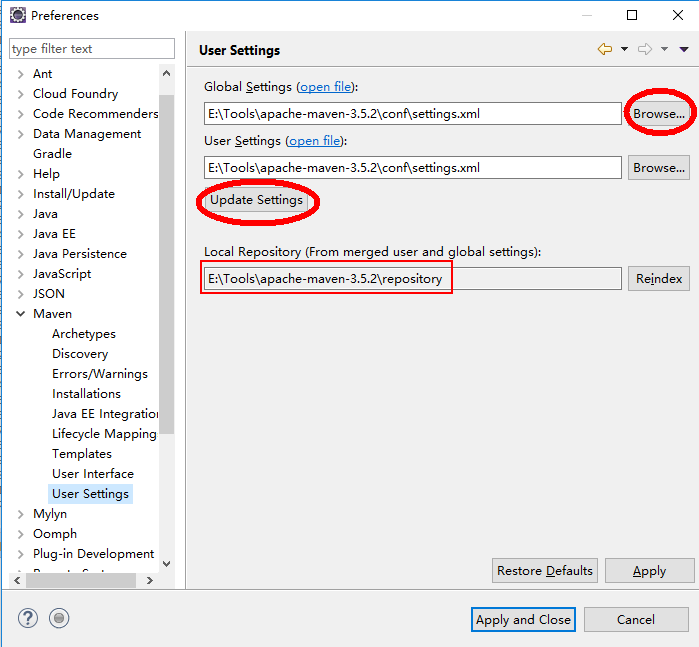The width and height of the screenshot is (699, 647).
Task: Click the type filter text field
Action: tap(92, 49)
